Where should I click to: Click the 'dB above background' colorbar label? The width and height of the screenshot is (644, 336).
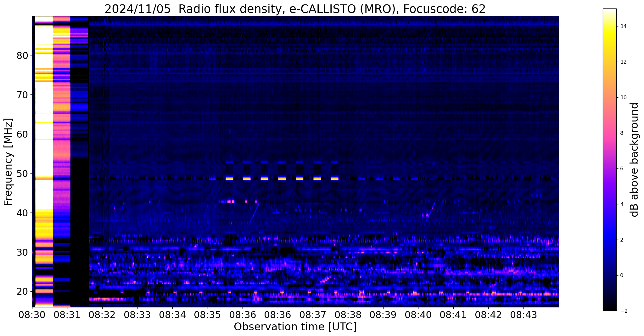coord(635,160)
